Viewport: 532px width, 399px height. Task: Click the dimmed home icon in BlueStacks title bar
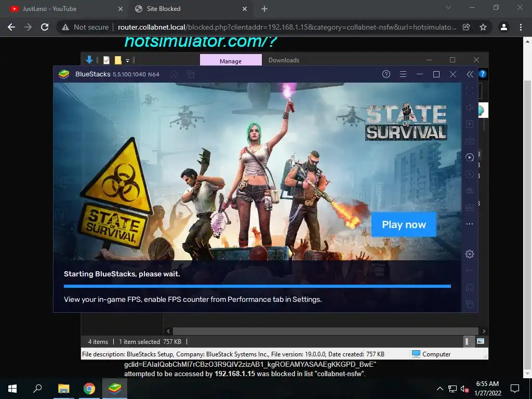pyautogui.click(x=174, y=74)
